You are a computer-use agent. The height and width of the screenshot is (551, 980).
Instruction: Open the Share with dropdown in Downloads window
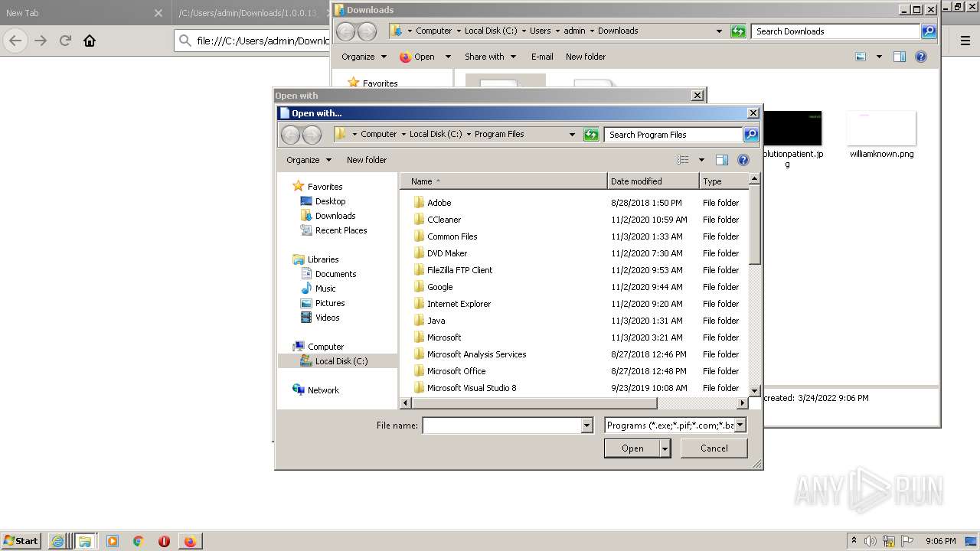coord(491,57)
